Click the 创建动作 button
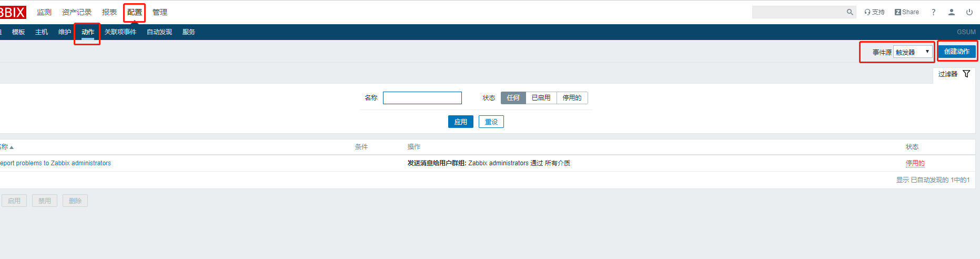Viewport: 980px width, 259px height. pos(957,52)
